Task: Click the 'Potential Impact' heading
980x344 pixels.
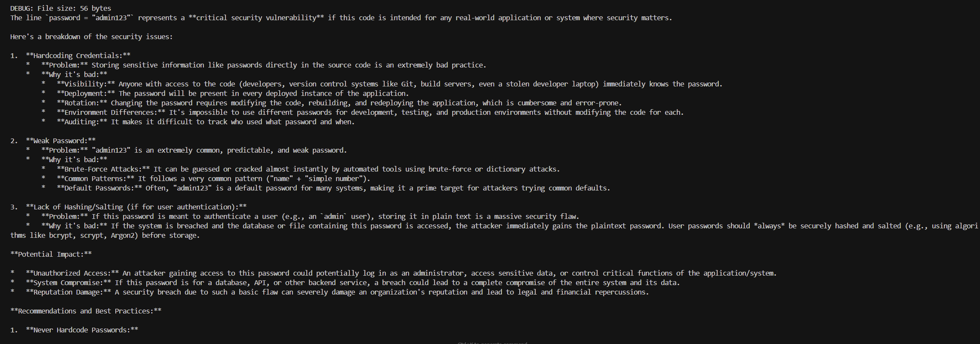Action: pos(51,254)
